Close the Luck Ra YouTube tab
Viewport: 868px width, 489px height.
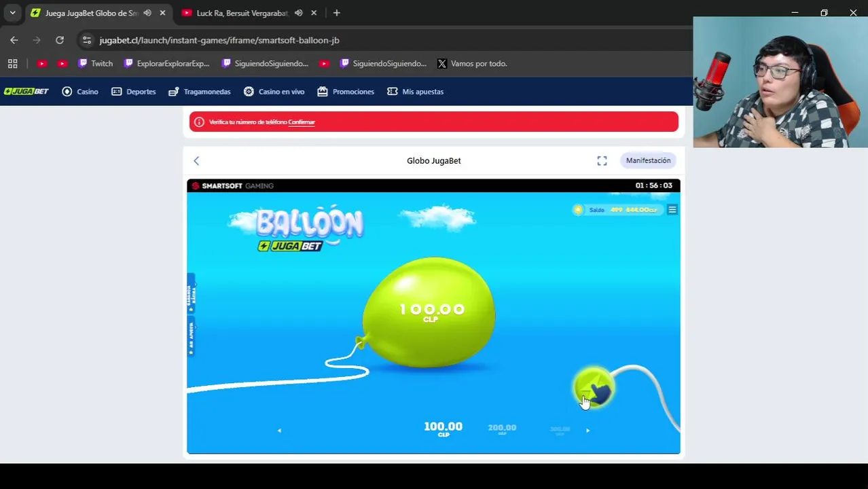click(314, 13)
